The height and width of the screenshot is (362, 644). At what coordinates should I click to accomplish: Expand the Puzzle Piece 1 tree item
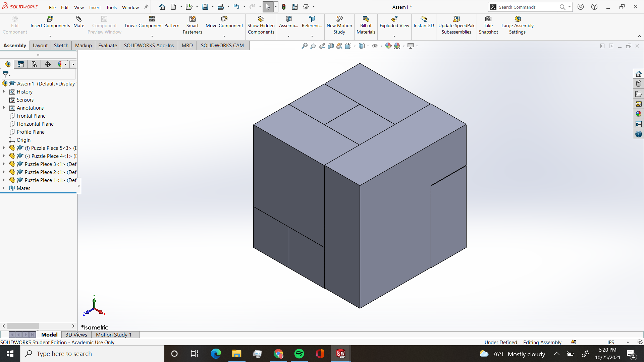pos(3,180)
